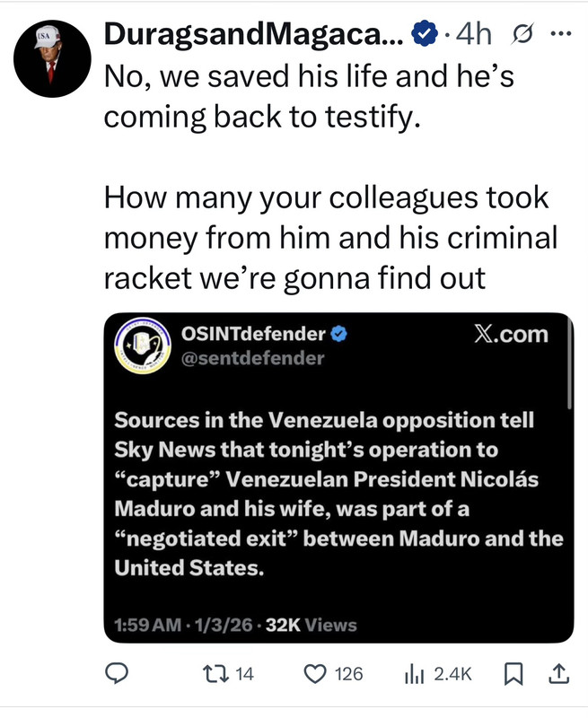Click the Grok slashed-circle icon

[x=522, y=34]
